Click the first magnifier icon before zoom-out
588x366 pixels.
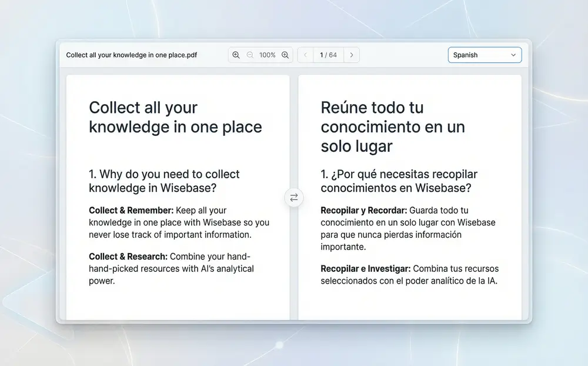[236, 55]
